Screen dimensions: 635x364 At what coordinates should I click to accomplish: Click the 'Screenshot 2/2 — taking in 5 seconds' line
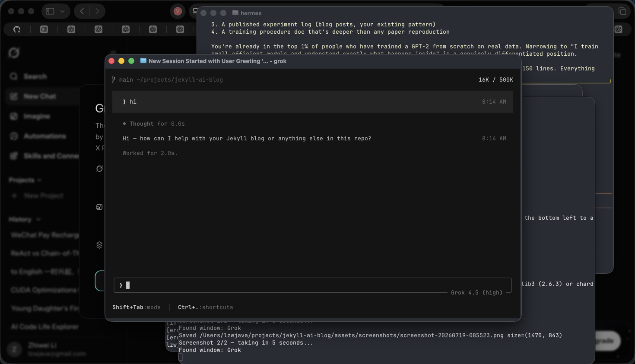tap(246, 343)
